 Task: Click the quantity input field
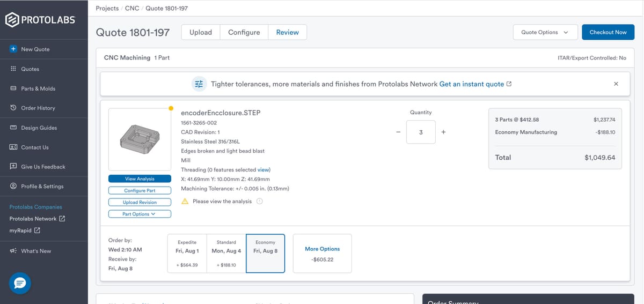tap(421, 132)
